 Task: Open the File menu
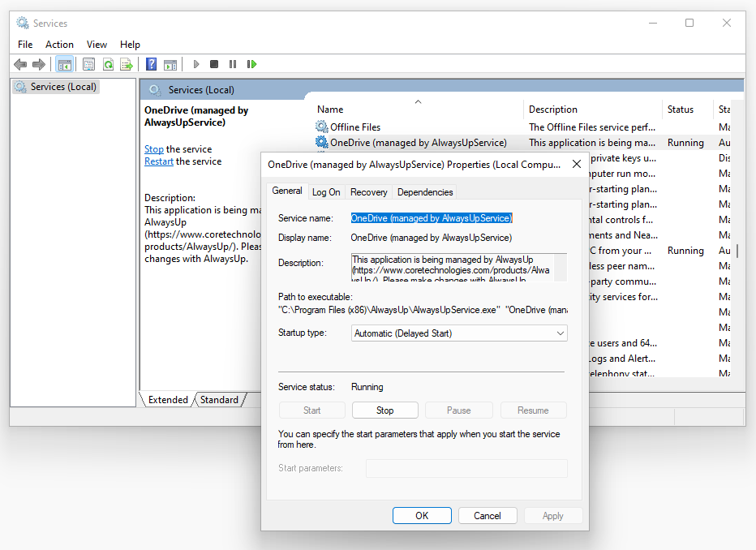click(x=25, y=45)
